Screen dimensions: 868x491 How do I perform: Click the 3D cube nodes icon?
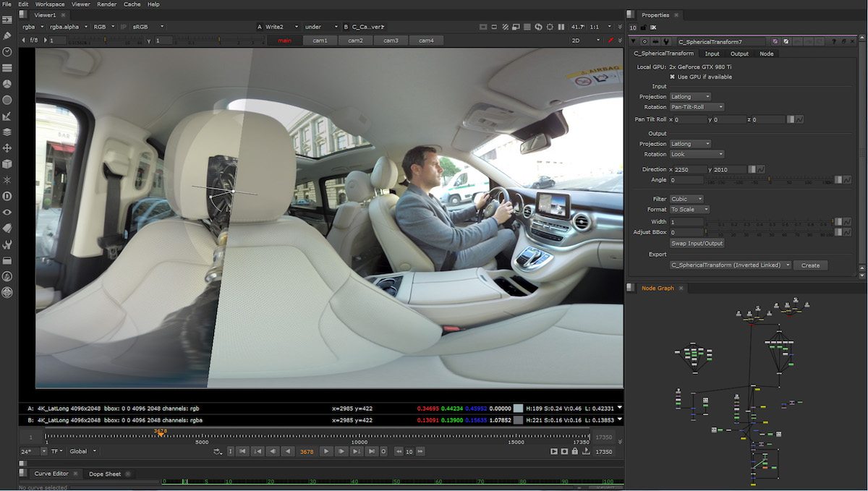tap(7, 164)
